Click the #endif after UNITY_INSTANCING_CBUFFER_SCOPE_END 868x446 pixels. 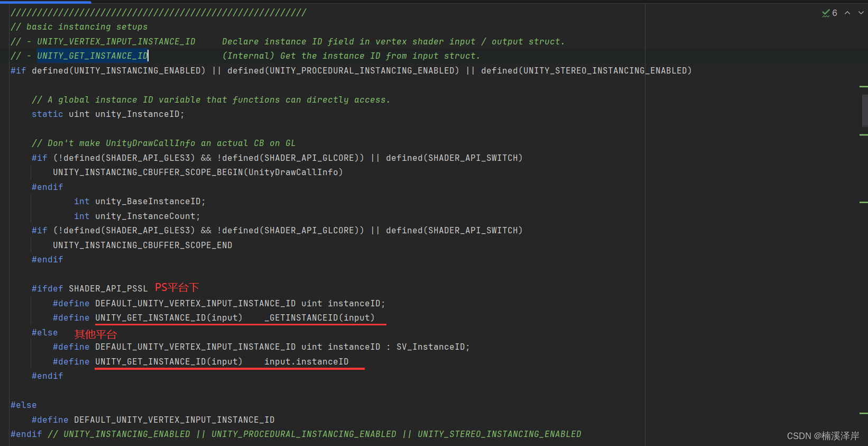point(48,260)
